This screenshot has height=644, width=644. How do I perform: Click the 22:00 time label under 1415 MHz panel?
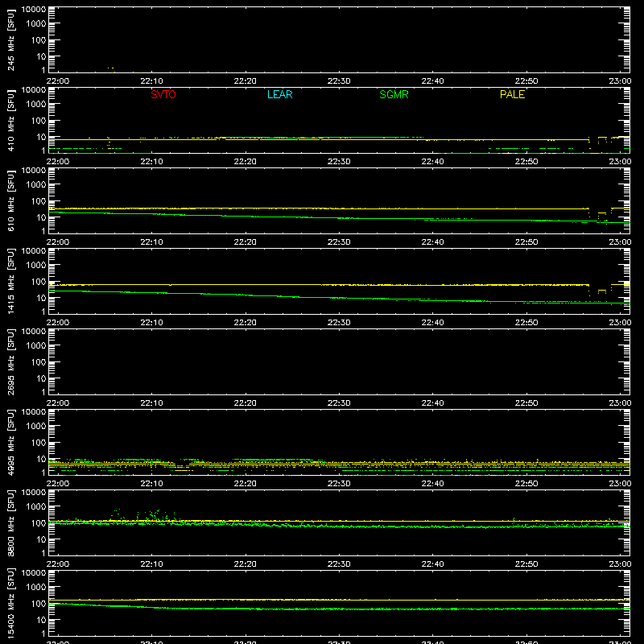tap(57, 323)
